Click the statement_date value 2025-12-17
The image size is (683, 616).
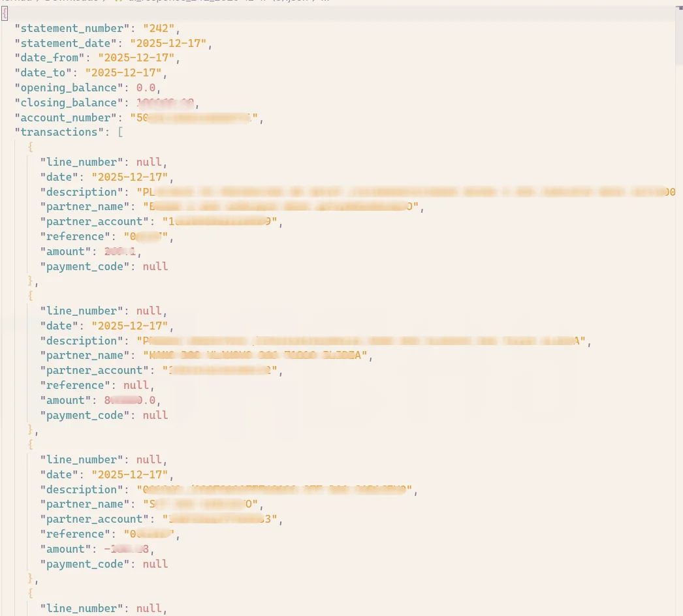coord(171,43)
